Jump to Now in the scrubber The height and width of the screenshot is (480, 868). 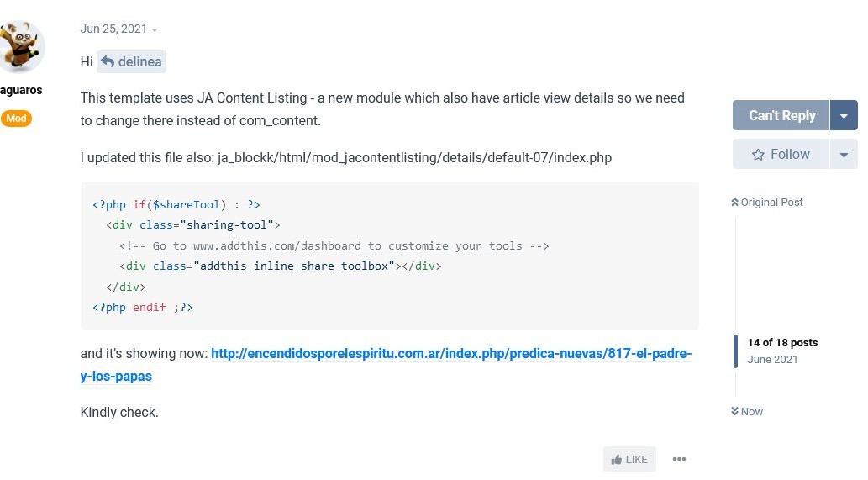coord(751,412)
